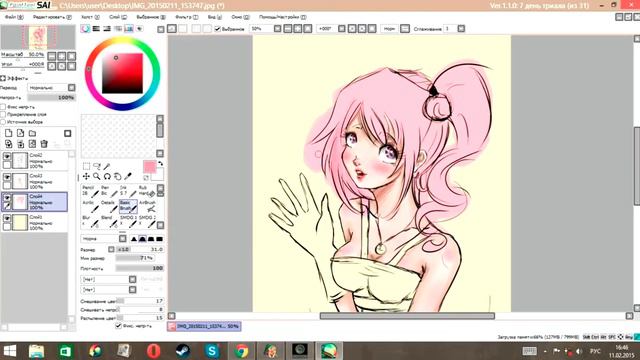This screenshot has height=360, width=640.
Task: Show the RGB slider panel
Action: 96,29
